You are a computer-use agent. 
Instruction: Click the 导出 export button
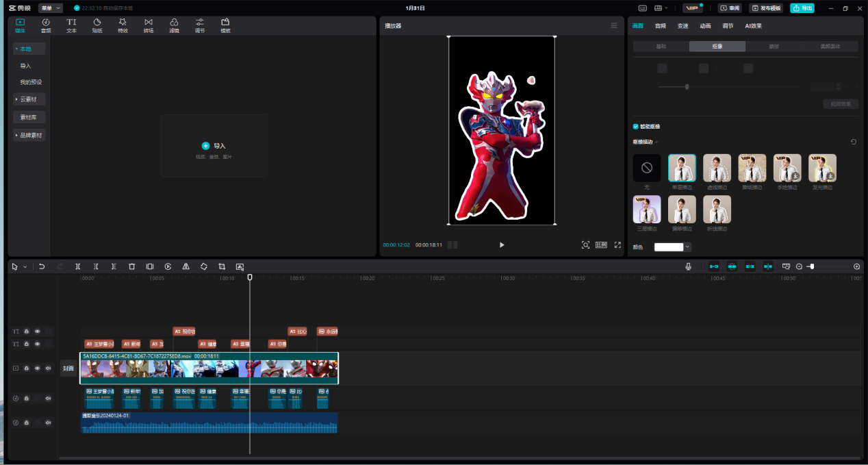coord(802,8)
